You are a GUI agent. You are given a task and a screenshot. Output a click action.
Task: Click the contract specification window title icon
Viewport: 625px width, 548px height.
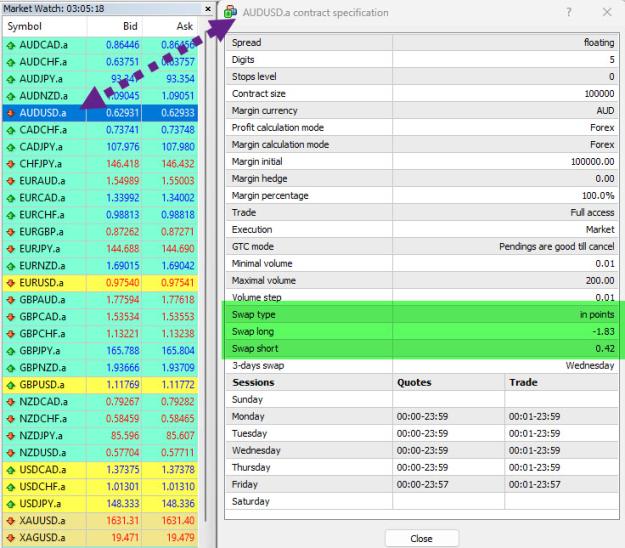(230, 12)
